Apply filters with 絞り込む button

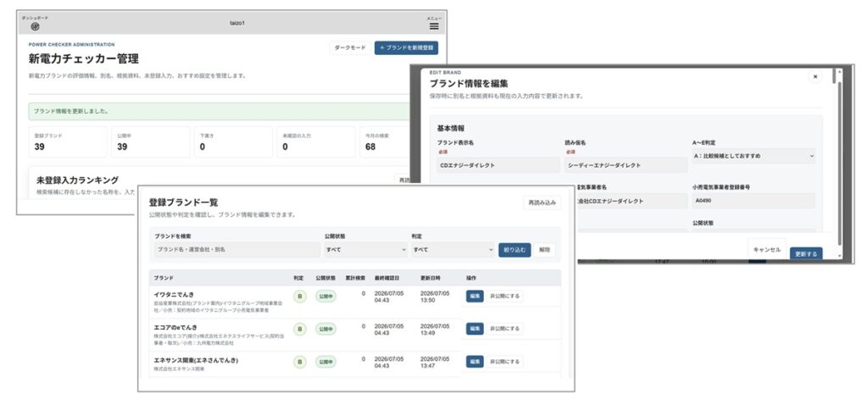pos(515,250)
